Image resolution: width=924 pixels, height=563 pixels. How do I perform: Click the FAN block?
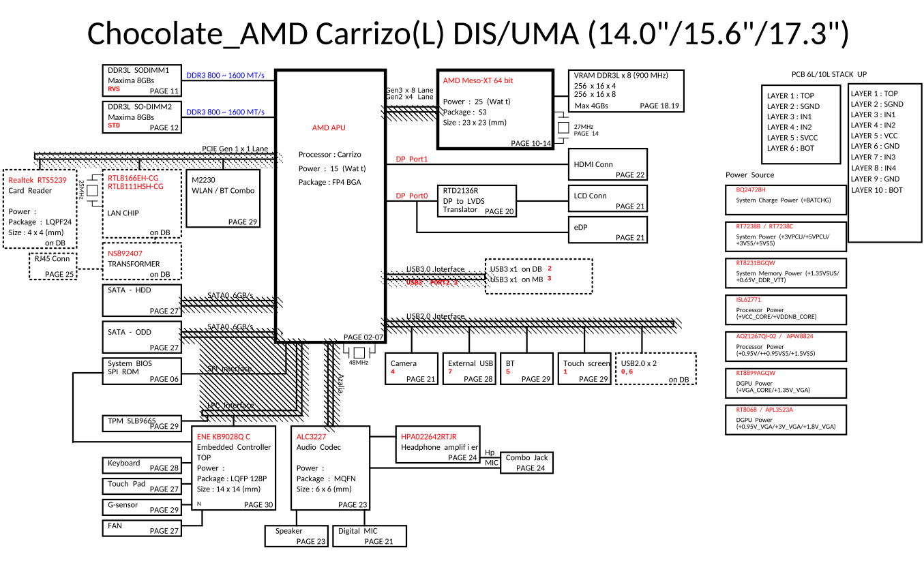(x=142, y=528)
